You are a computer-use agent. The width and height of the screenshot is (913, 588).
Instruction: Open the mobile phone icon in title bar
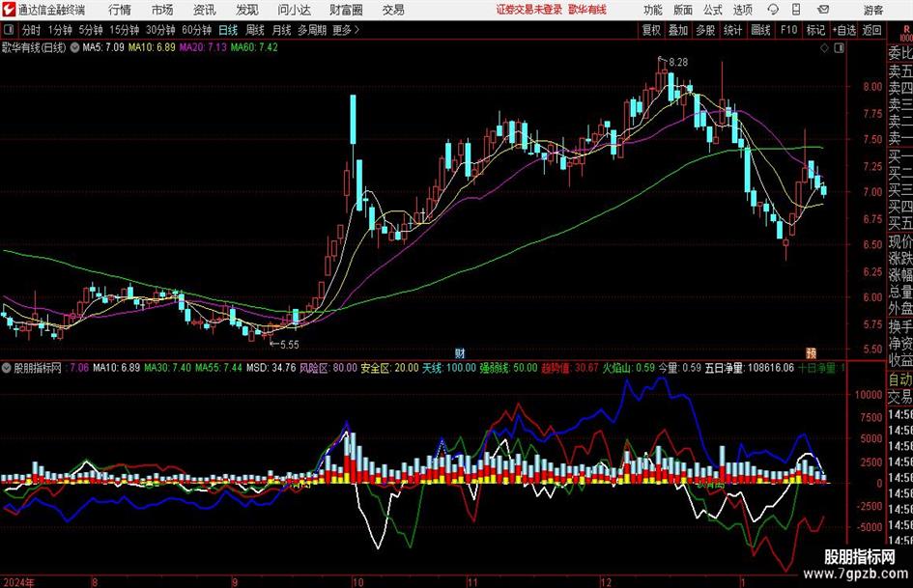[x=796, y=10]
